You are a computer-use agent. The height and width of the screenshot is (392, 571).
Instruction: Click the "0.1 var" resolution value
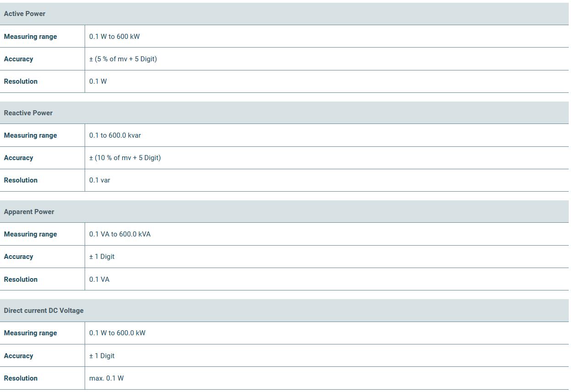coord(100,180)
